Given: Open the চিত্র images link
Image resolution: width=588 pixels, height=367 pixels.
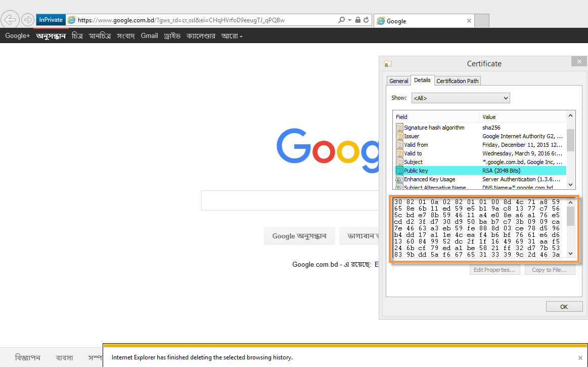Looking at the screenshot, I should pyautogui.click(x=77, y=36).
